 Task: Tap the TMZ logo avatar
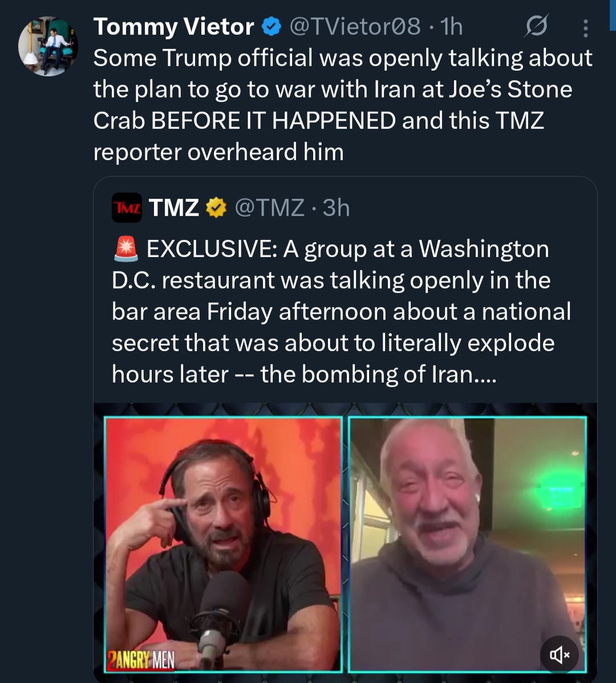coord(126,208)
